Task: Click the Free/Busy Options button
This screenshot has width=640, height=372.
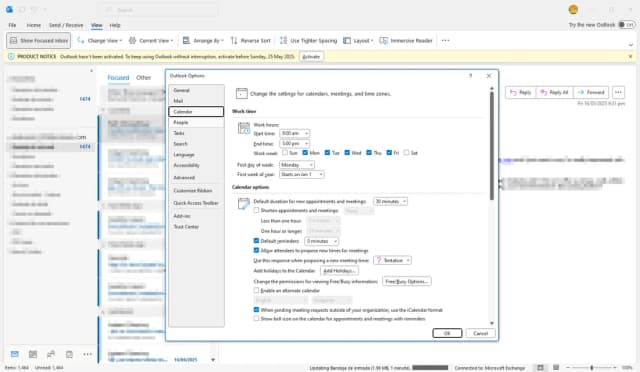Action: tap(407, 281)
